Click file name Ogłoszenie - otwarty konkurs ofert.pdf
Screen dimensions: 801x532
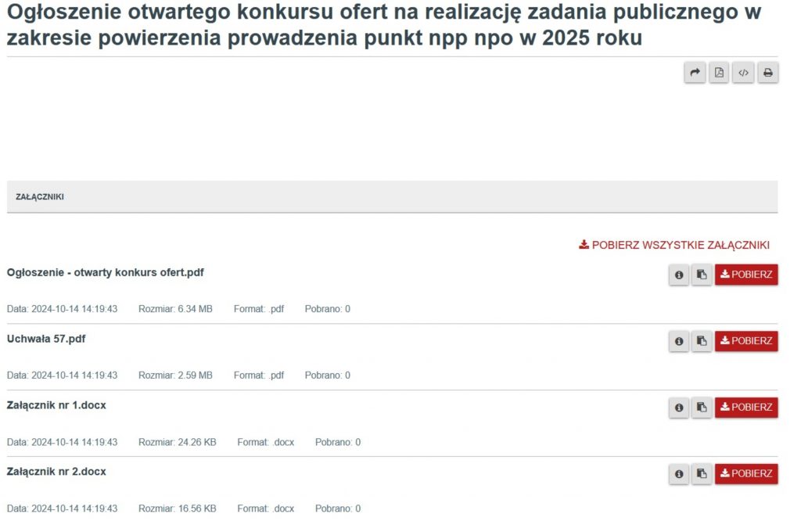pos(106,273)
